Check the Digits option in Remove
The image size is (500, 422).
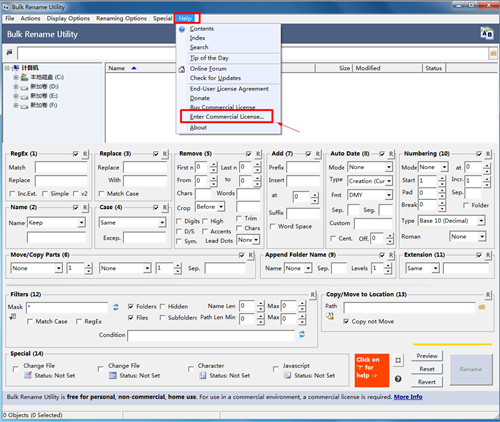tap(179, 221)
